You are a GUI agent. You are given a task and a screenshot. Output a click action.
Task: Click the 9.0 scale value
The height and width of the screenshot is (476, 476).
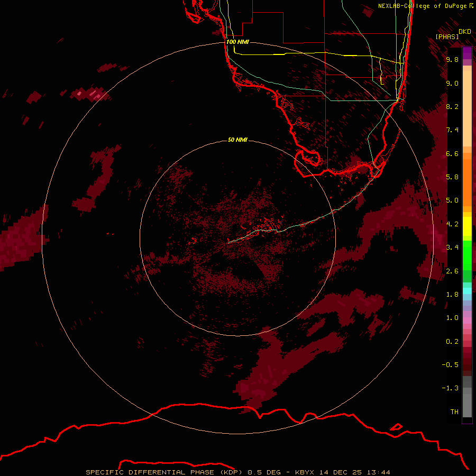pos(452,83)
